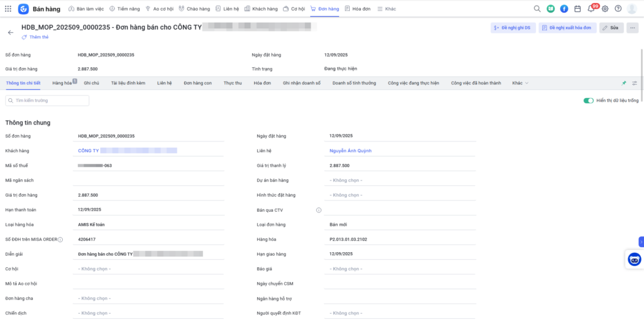Open the calendar icon in header

coord(577,9)
